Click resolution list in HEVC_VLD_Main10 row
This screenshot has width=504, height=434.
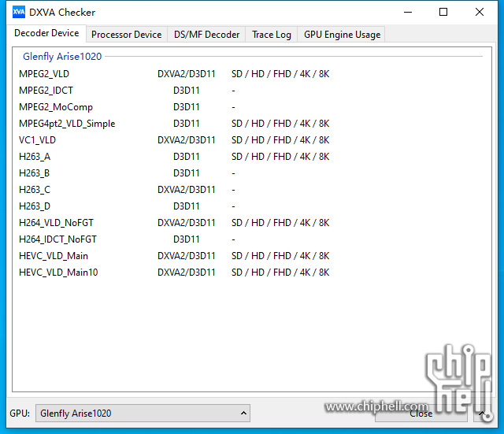tap(280, 273)
